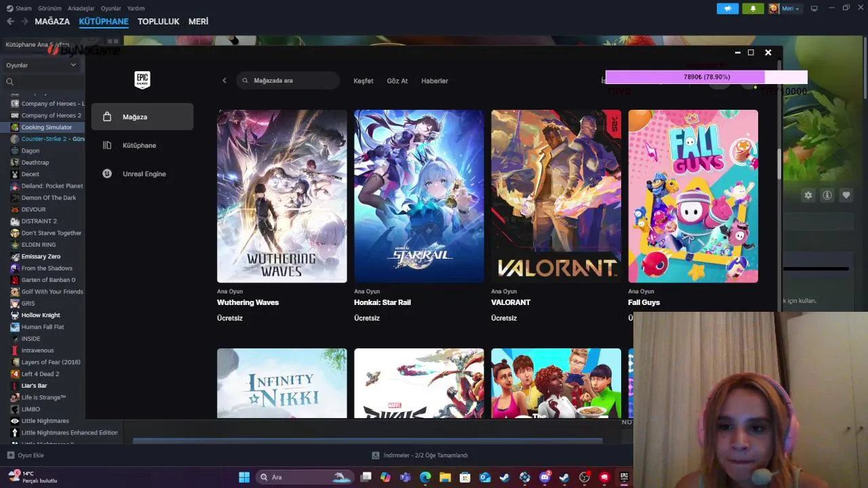
Task: Click Steam's forward navigation arrow
Action: [x=24, y=22]
